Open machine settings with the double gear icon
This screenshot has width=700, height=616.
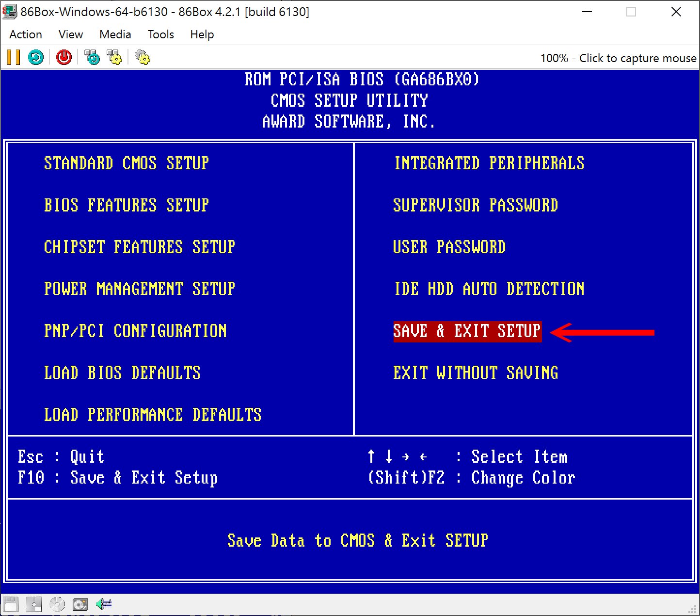(143, 57)
